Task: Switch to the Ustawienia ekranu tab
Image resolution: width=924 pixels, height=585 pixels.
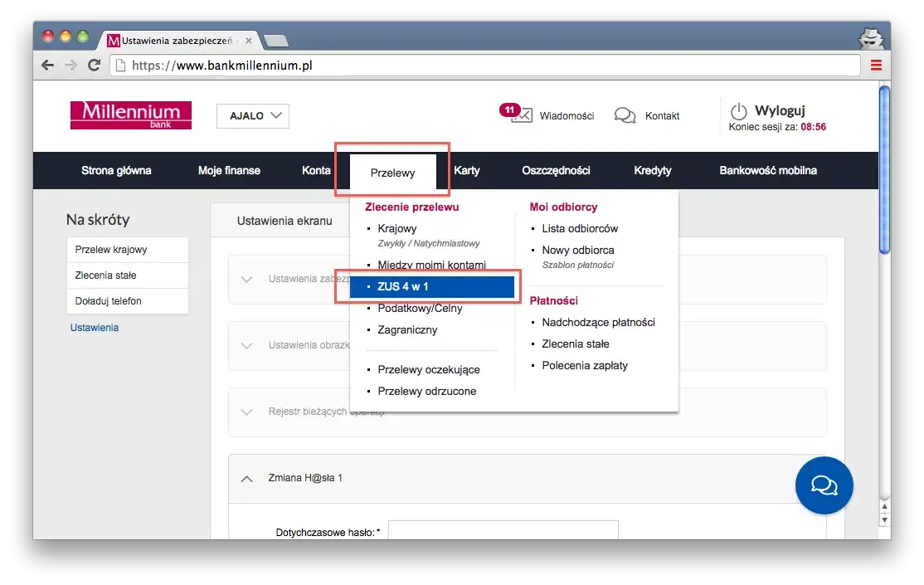Action: (x=284, y=221)
